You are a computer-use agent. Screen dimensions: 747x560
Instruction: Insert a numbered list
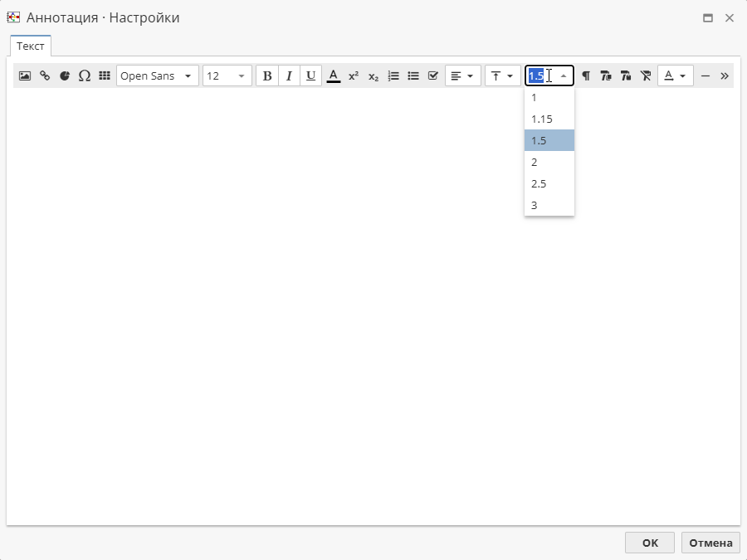tap(393, 75)
